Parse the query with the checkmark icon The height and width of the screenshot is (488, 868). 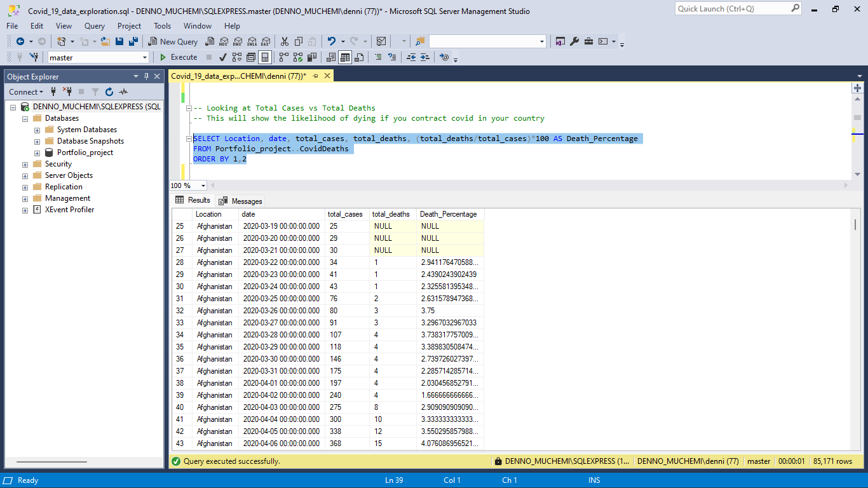(x=223, y=57)
